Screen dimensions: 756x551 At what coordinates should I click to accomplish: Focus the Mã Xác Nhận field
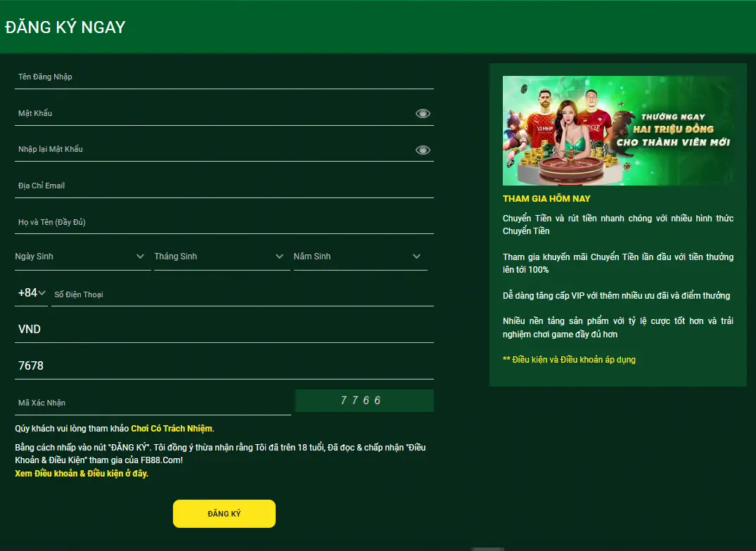[x=153, y=403]
